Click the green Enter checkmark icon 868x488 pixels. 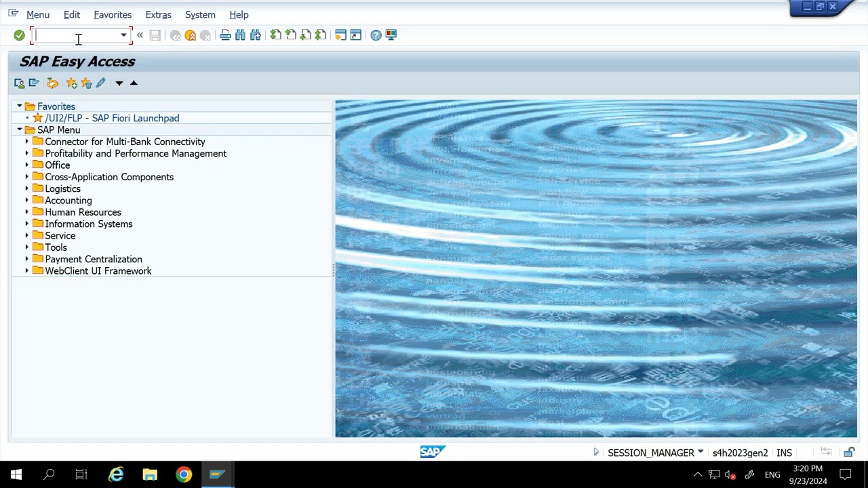(x=19, y=35)
